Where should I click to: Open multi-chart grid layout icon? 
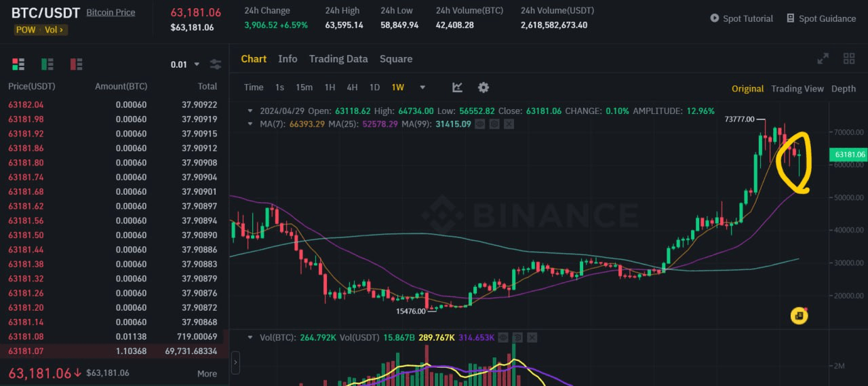point(849,59)
